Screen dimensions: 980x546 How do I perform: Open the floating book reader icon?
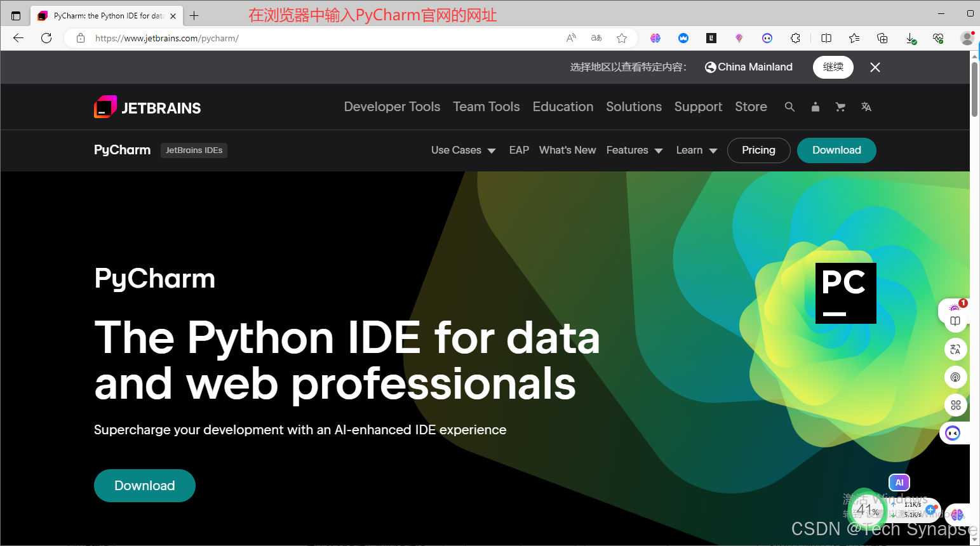[x=955, y=321]
